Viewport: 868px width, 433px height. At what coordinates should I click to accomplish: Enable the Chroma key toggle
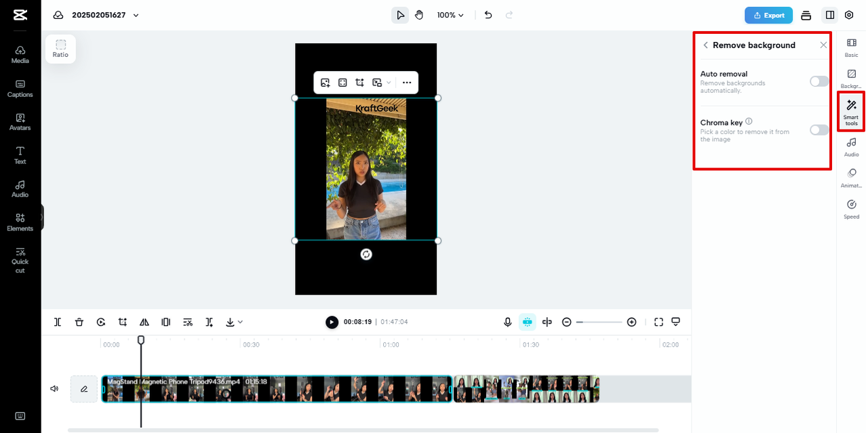(x=819, y=130)
